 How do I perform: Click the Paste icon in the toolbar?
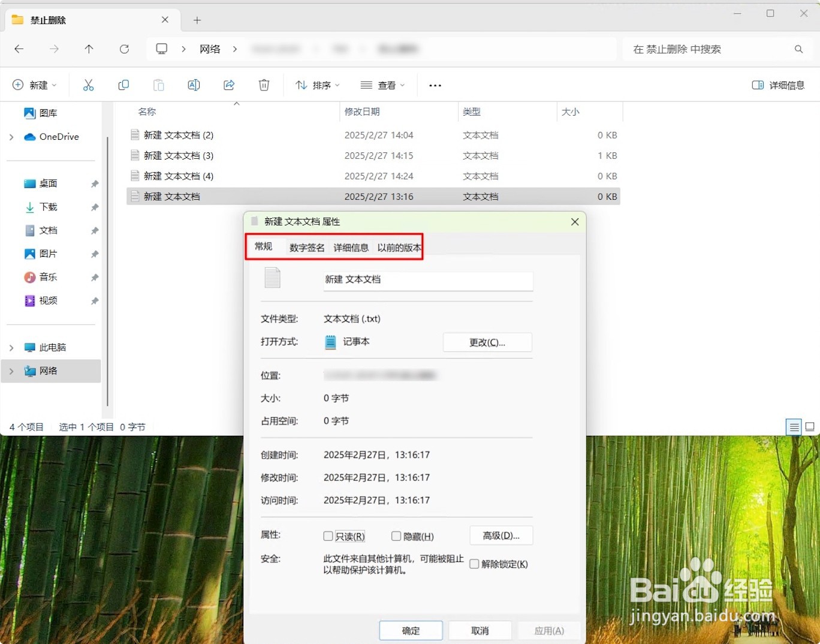point(158,85)
